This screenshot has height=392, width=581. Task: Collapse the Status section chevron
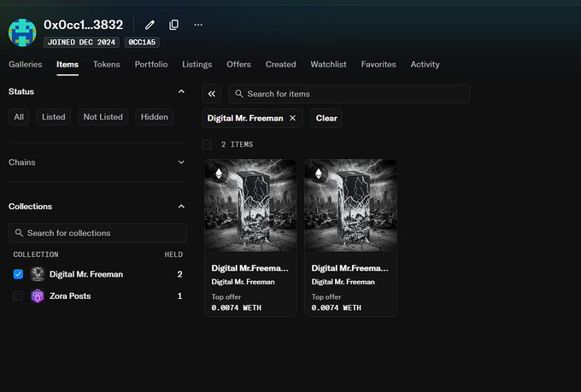(181, 91)
